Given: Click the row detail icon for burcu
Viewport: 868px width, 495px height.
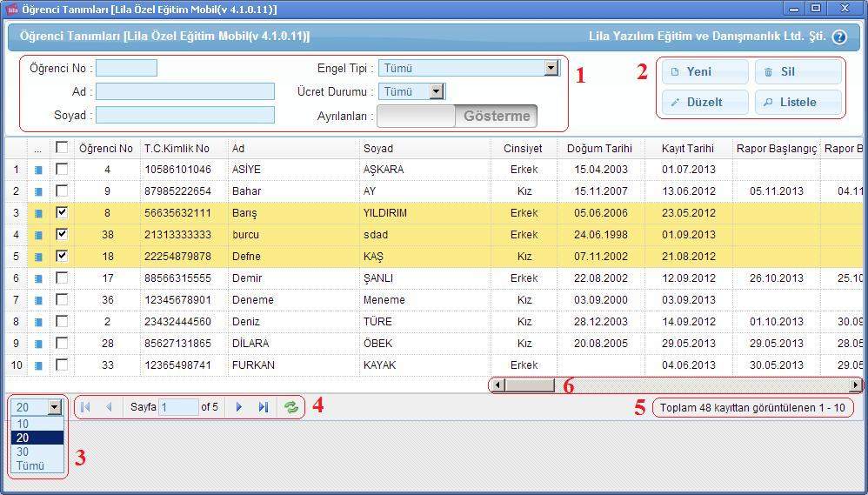Looking at the screenshot, I should (x=38, y=235).
